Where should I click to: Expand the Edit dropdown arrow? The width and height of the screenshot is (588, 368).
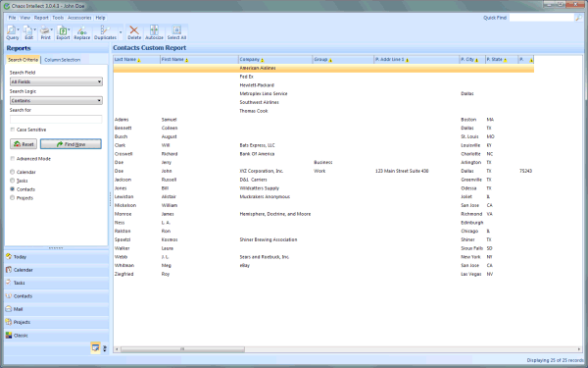point(35,29)
